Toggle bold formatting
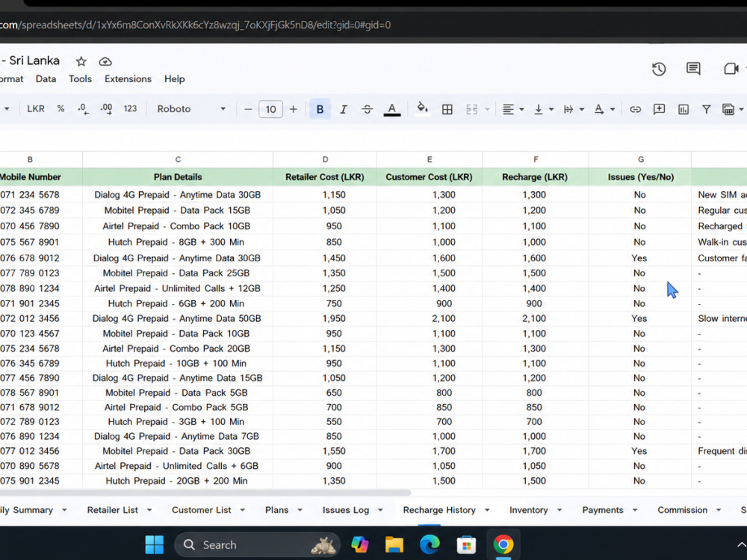747x560 pixels. point(320,109)
